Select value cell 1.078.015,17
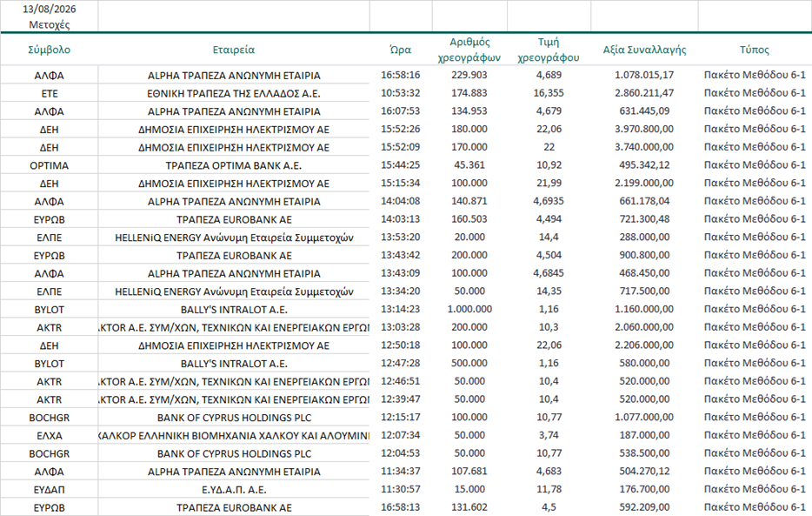This screenshot has height=516, width=812. click(644, 75)
